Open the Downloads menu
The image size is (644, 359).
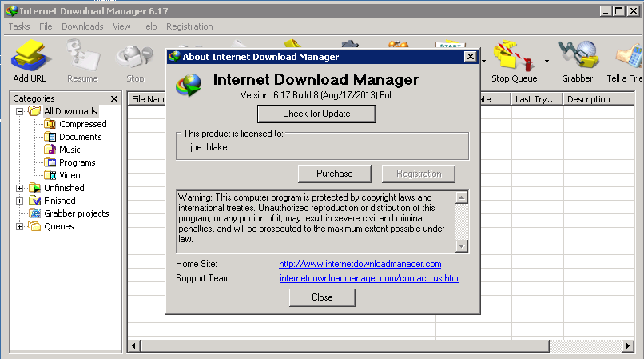coord(82,26)
